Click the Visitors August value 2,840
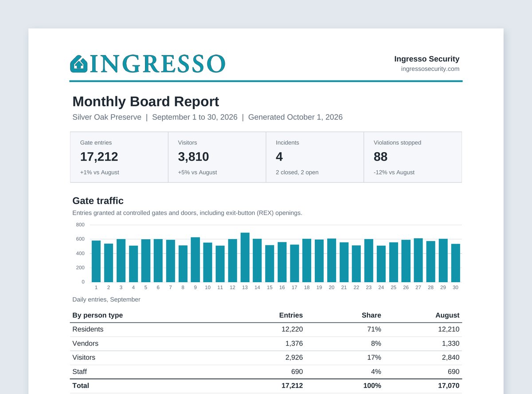 tap(450, 358)
